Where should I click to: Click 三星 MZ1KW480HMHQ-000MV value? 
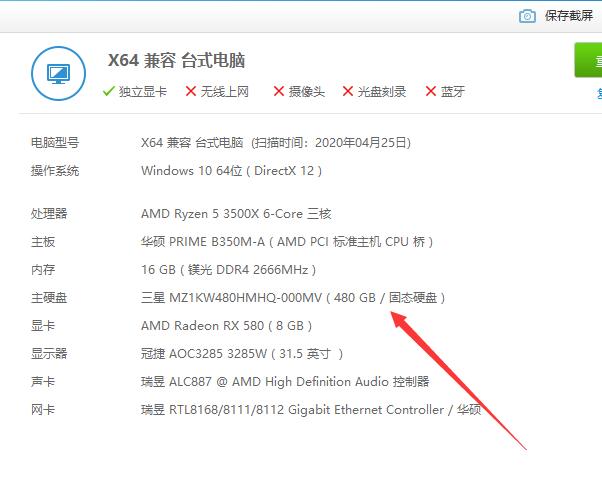293,298
